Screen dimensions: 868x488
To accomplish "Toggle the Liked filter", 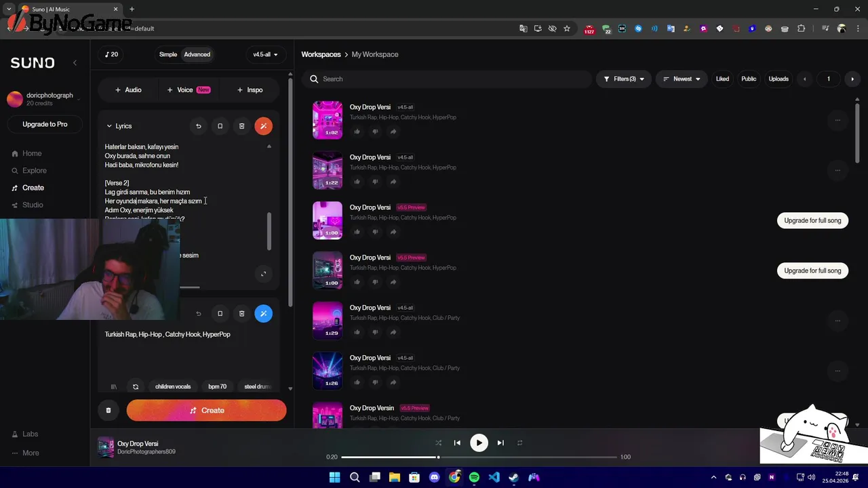I will 723,79.
